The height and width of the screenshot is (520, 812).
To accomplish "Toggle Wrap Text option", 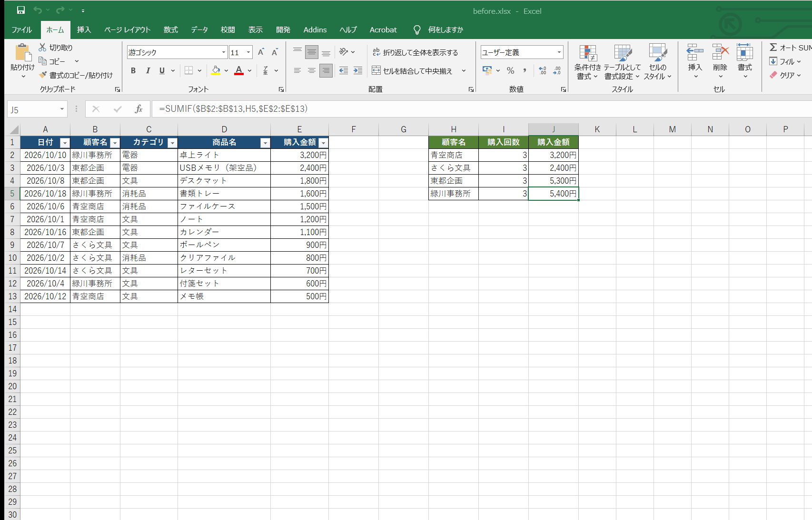I will [x=416, y=52].
